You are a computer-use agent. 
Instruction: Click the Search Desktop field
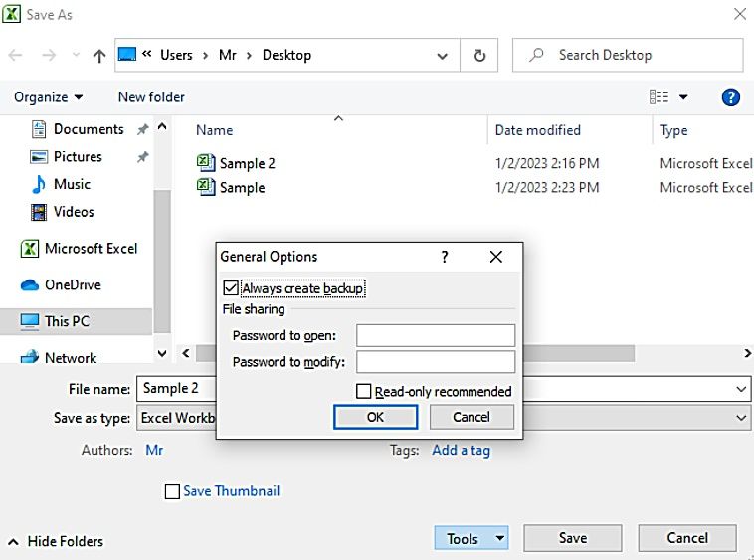coord(628,55)
